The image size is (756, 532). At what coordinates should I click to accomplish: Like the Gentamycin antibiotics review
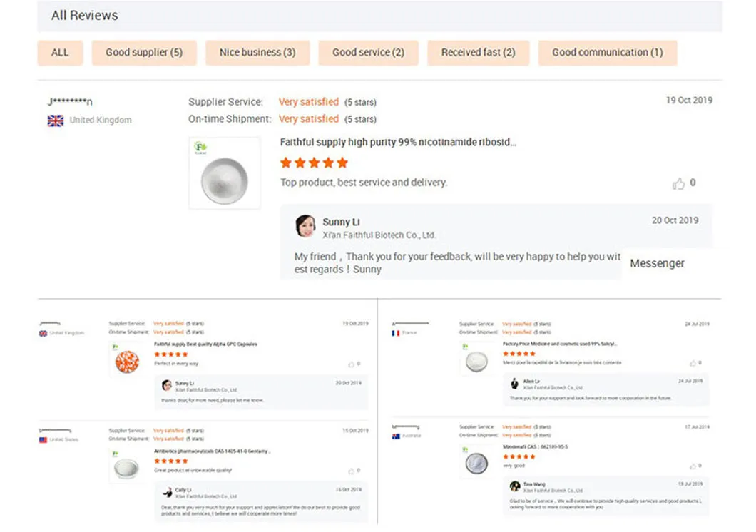click(351, 471)
